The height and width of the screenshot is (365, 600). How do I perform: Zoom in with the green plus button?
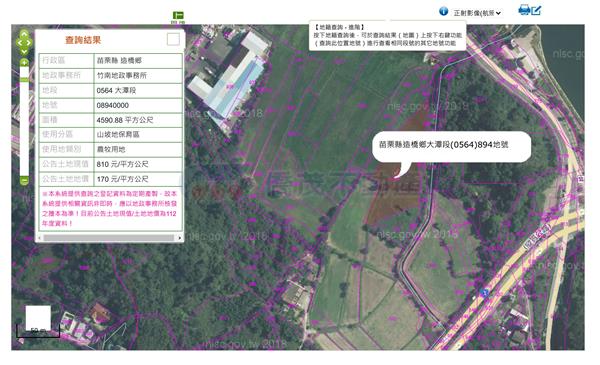(24, 62)
